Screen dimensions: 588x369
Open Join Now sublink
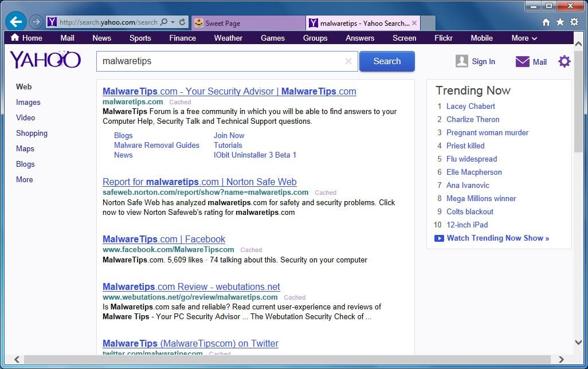tap(229, 135)
